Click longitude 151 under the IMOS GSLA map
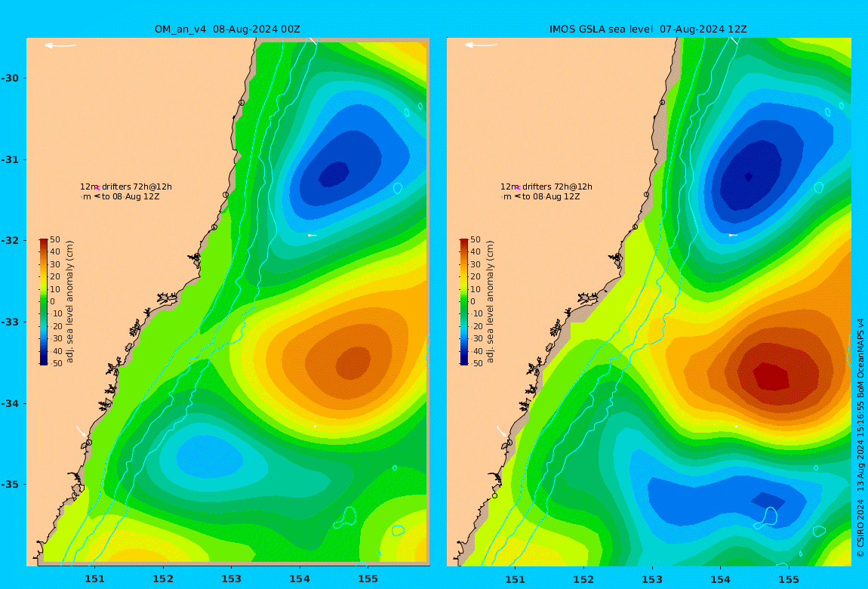 pyautogui.click(x=516, y=579)
